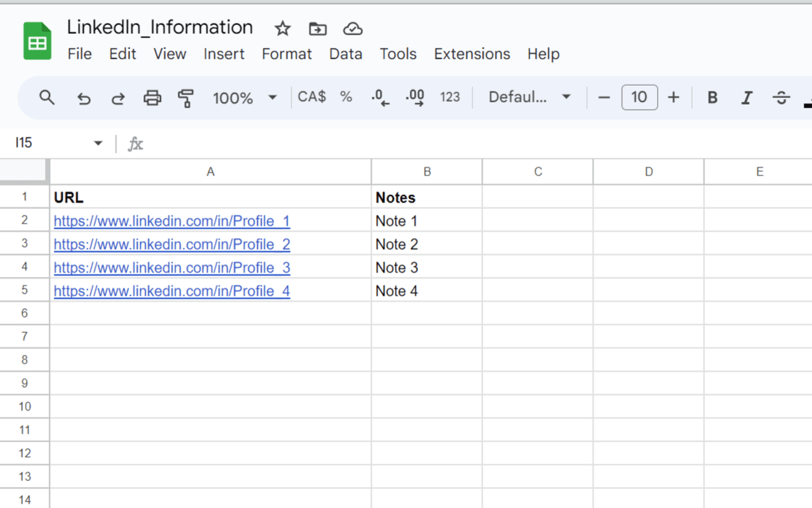
Task: Increase font size with plus button
Action: [674, 98]
